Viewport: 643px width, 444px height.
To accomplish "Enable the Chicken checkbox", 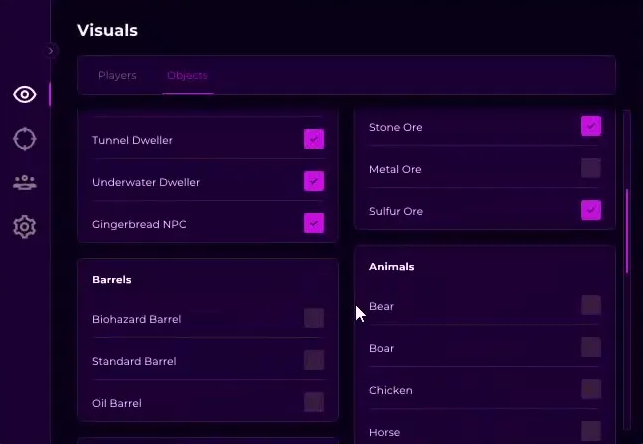I will pos(591,389).
